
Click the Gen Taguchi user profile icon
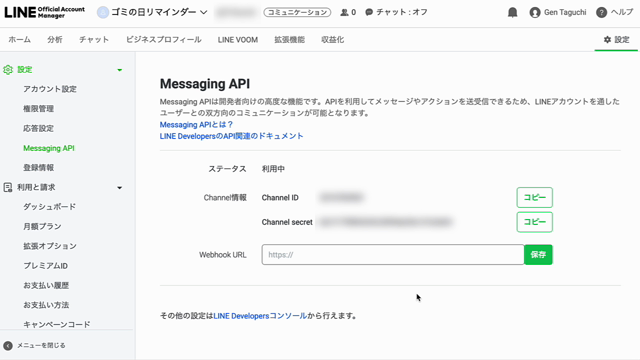(535, 13)
